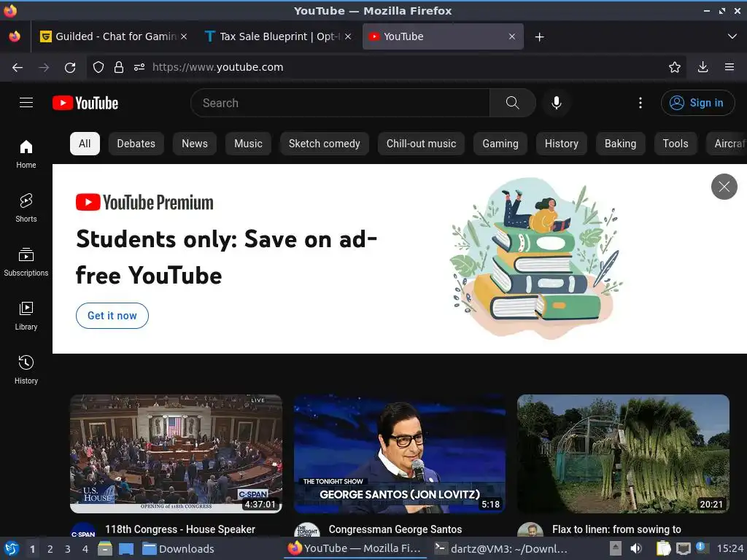Click the taskbar clock showing 15:24

729,549
